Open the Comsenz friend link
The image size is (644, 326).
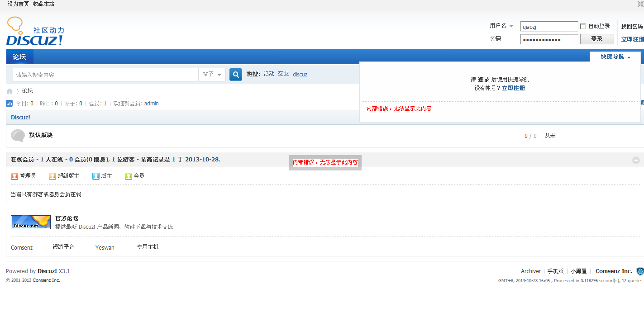tap(22, 248)
